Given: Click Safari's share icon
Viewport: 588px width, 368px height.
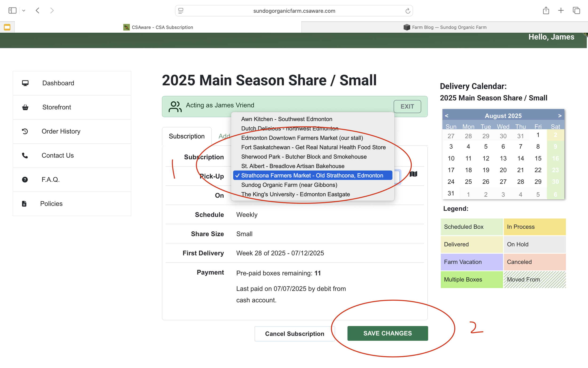Looking at the screenshot, I should 546,10.
